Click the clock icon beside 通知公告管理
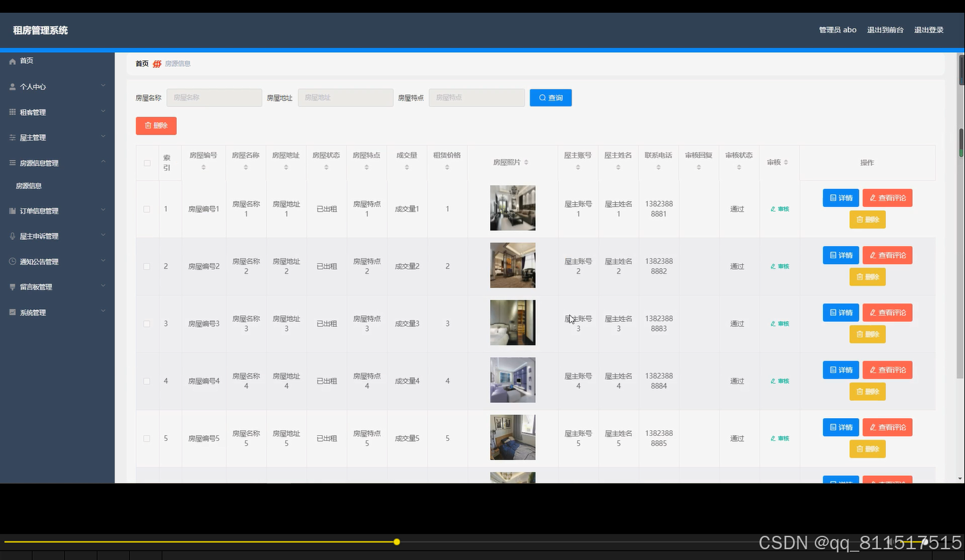 click(12, 262)
